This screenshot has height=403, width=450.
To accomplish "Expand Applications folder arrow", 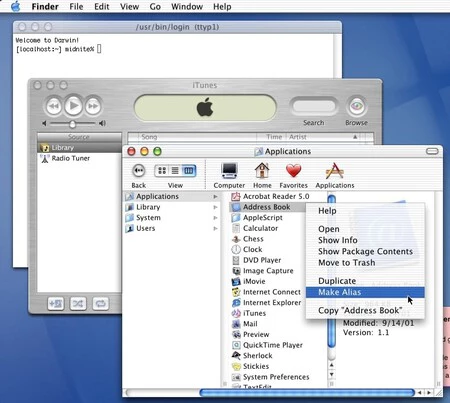I will (x=216, y=197).
